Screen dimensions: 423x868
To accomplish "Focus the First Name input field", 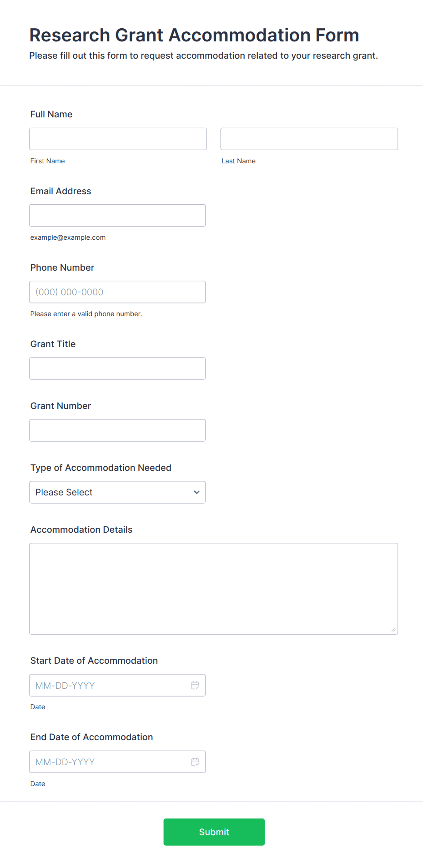I will [118, 139].
